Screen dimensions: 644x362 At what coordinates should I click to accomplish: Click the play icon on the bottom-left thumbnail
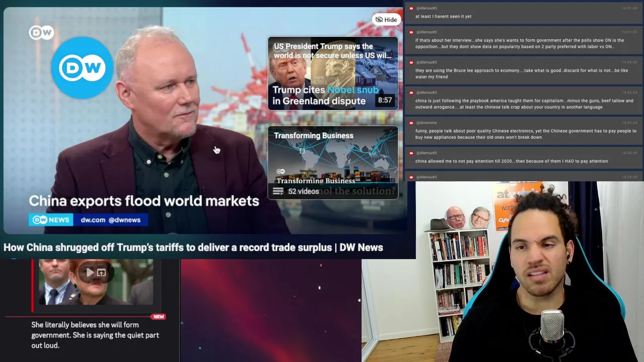point(90,273)
